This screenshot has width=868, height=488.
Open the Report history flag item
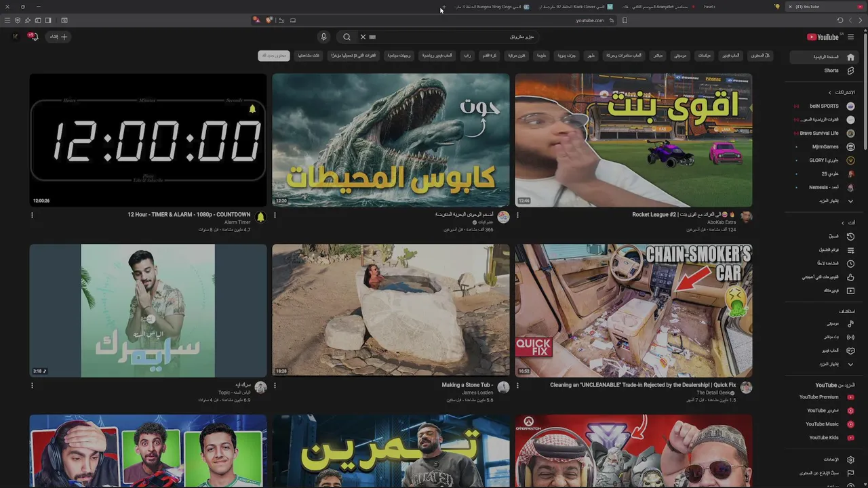(850, 473)
